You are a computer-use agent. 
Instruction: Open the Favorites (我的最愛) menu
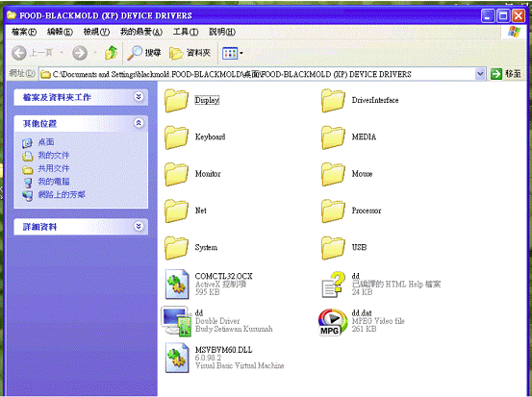[x=141, y=32]
